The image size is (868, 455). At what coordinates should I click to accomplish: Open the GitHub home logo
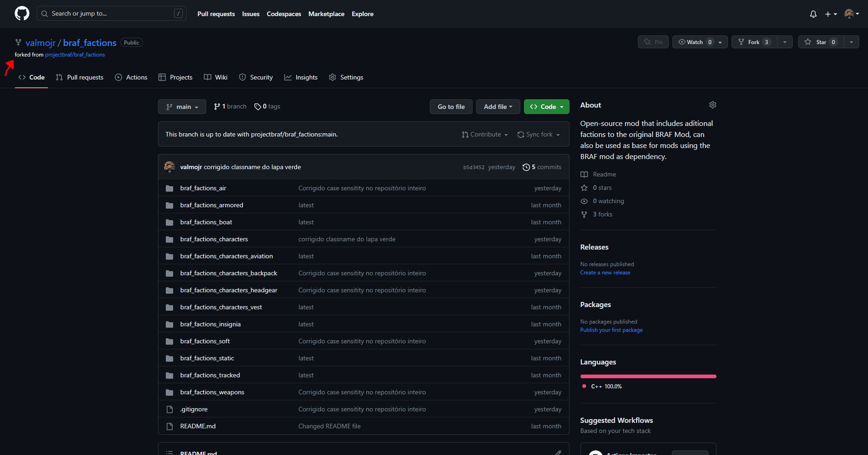point(22,14)
